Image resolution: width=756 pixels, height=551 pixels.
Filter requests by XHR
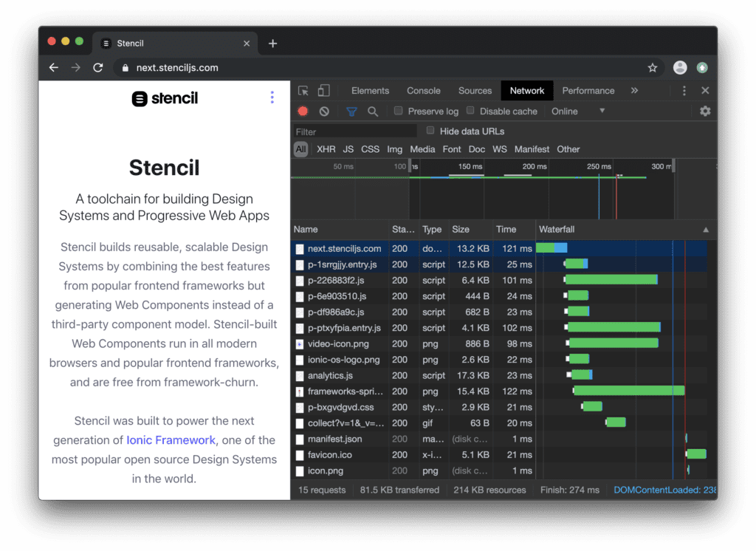click(x=326, y=150)
